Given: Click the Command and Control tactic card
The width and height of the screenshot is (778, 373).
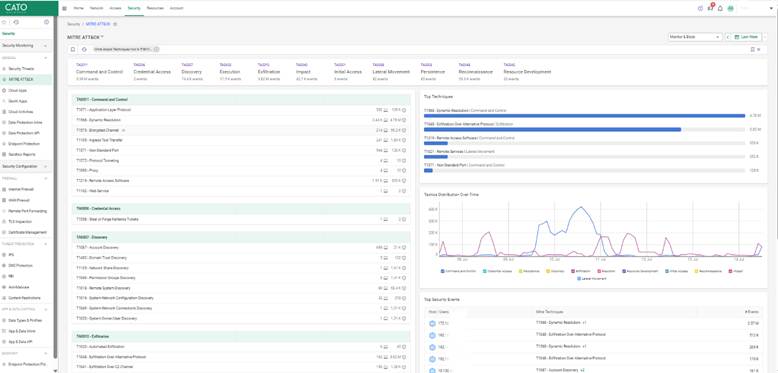Looking at the screenshot, I should tap(99, 71).
